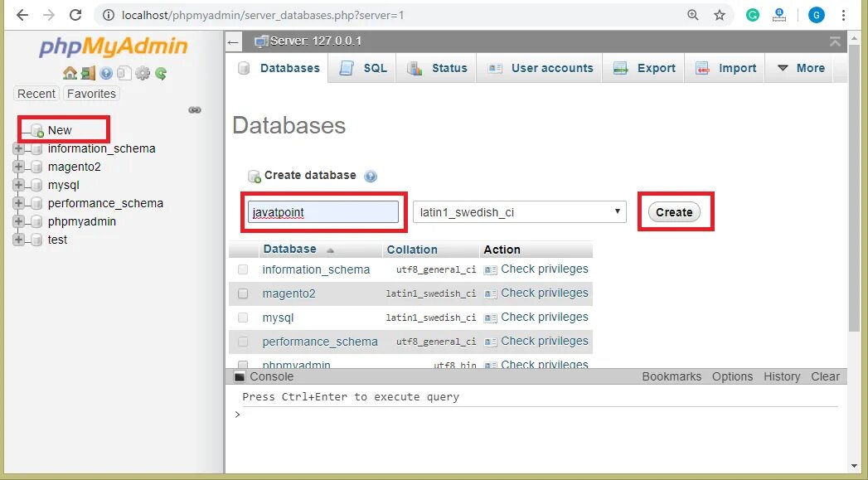Click the link chain icon in sidebar
Image resolution: width=868 pixels, height=480 pixels.
195,109
